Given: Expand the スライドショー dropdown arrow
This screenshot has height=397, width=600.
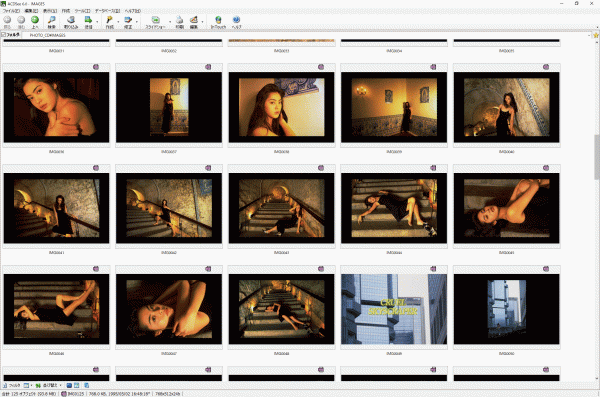Looking at the screenshot, I should [170, 22].
